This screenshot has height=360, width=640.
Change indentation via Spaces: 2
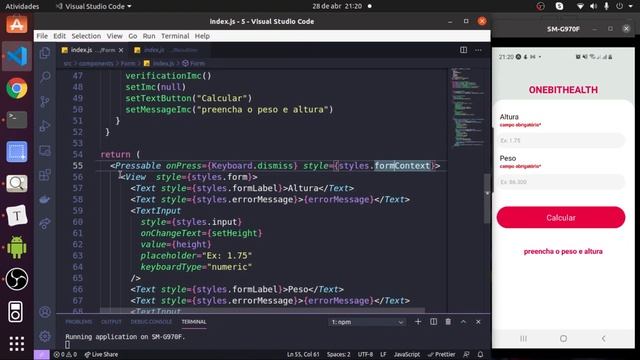click(338, 354)
